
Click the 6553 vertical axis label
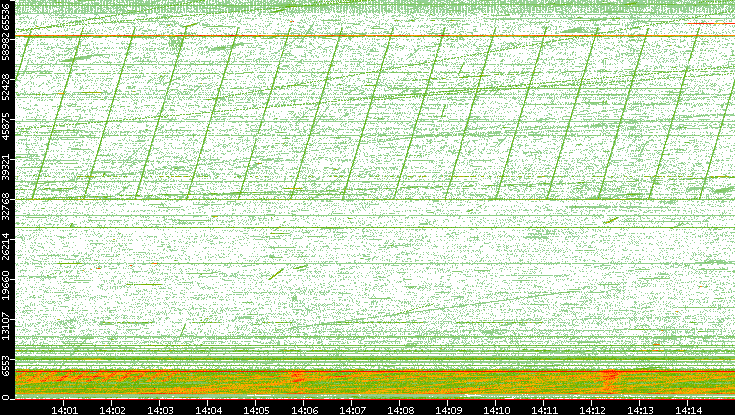point(6,367)
